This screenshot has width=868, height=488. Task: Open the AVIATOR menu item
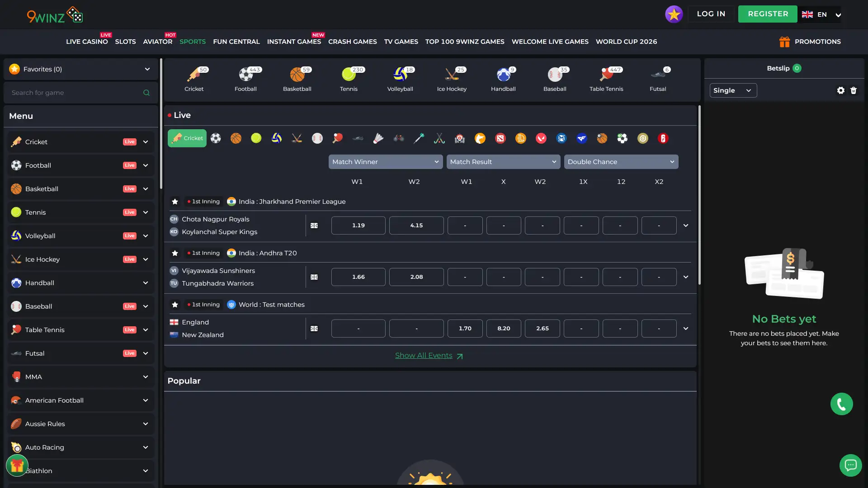click(x=158, y=42)
